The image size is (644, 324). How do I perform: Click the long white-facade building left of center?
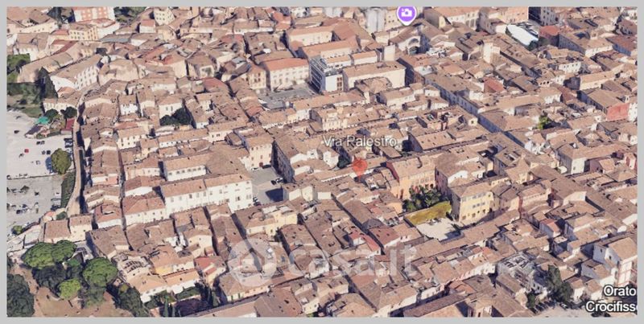click(x=206, y=191)
